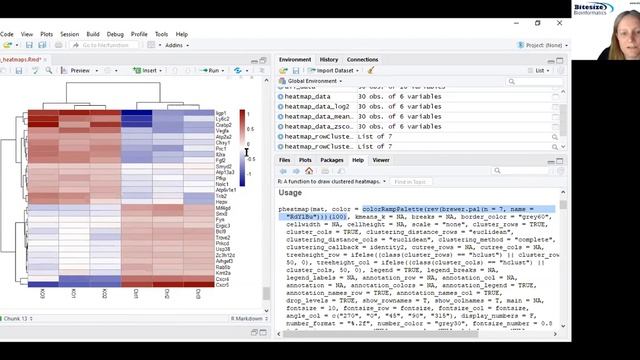Click the Preview button

click(x=76, y=71)
